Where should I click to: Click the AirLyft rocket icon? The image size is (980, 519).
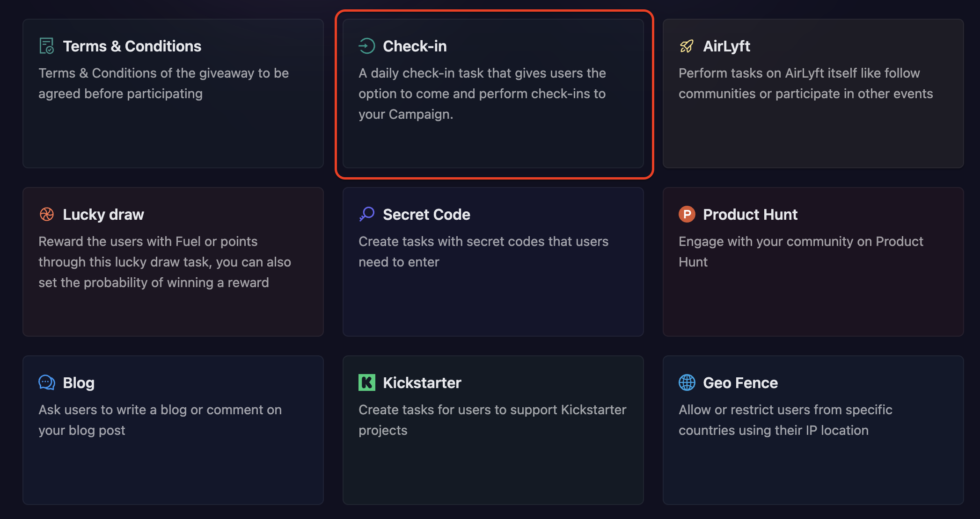686,46
